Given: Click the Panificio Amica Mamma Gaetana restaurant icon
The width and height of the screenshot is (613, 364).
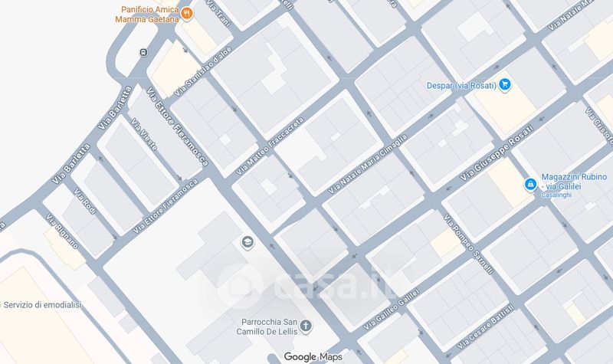Looking at the screenshot, I should tap(187, 14).
